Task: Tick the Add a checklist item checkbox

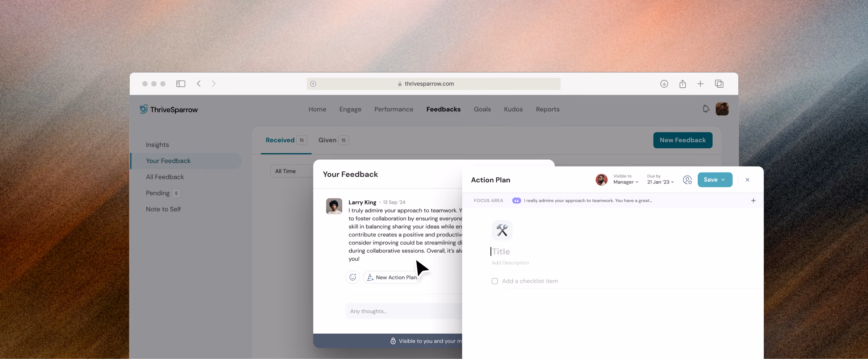Action: [x=494, y=281]
